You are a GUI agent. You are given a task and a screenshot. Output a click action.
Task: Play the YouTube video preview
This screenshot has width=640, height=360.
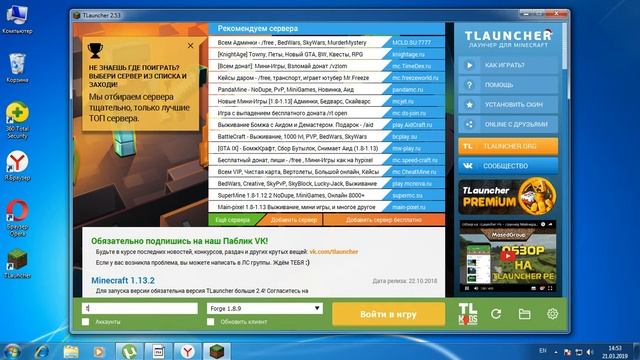click(508, 256)
